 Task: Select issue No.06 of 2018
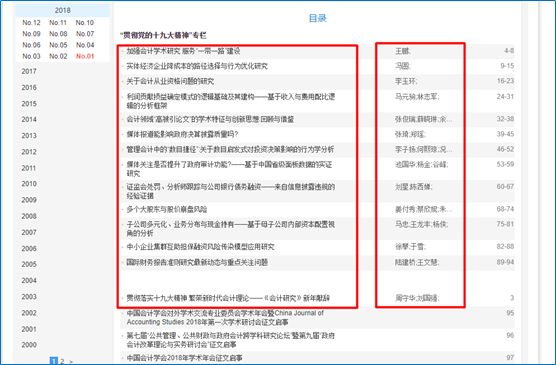click(31, 45)
